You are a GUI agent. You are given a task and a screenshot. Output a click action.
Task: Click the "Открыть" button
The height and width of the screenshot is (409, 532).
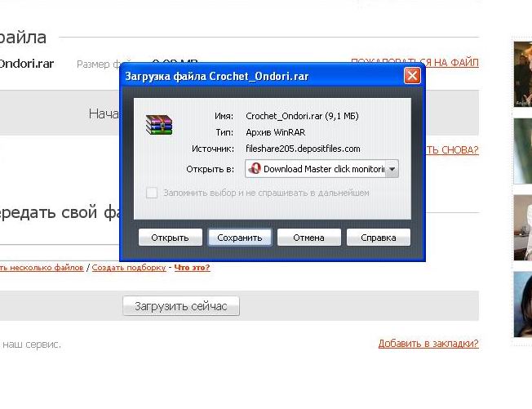171,238
